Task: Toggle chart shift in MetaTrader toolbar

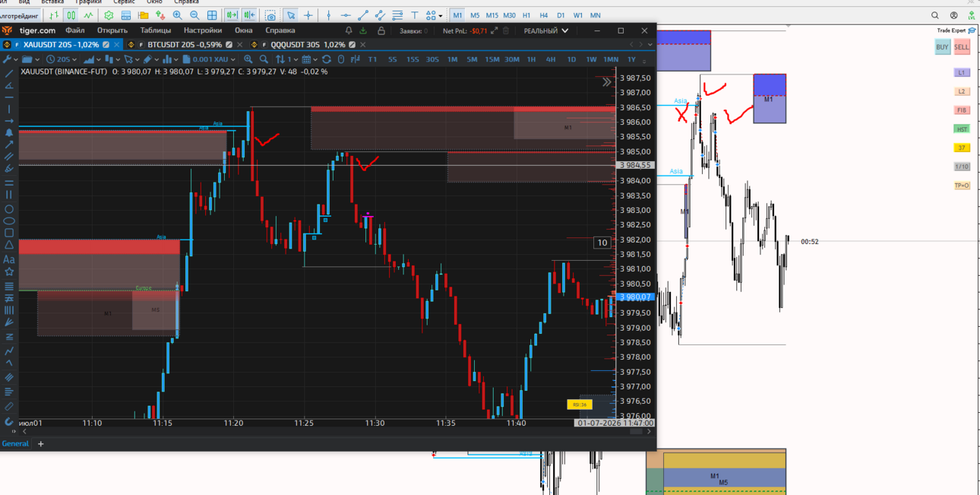Action: (249, 15)
